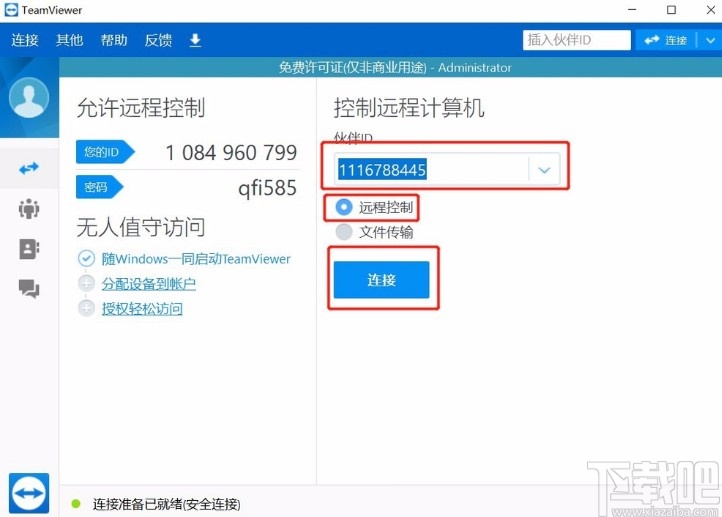Expand the dropdown arrow beside top-right 连接
The width and height of the screenshot is (722, 517).
(x=710, y=40)
